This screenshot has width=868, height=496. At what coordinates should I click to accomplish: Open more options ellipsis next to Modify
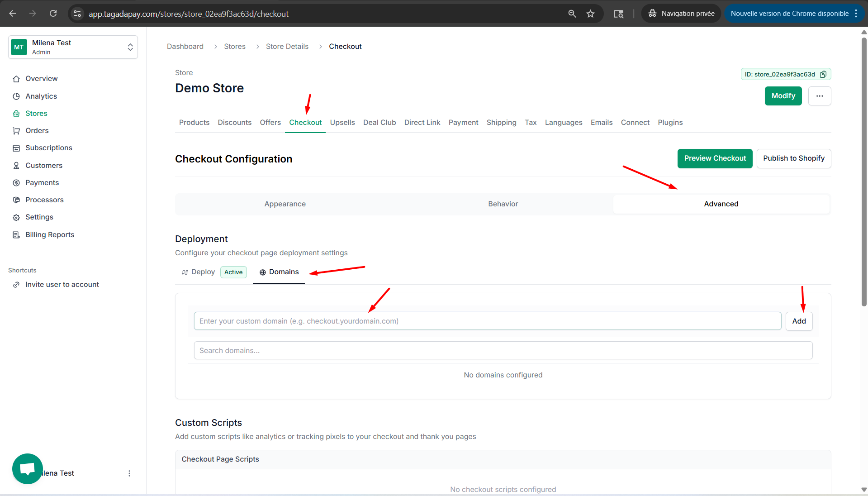[x=819, y=96]
